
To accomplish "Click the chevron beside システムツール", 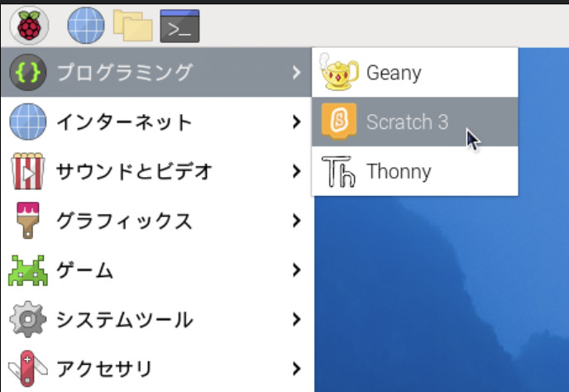I will 296,319.
